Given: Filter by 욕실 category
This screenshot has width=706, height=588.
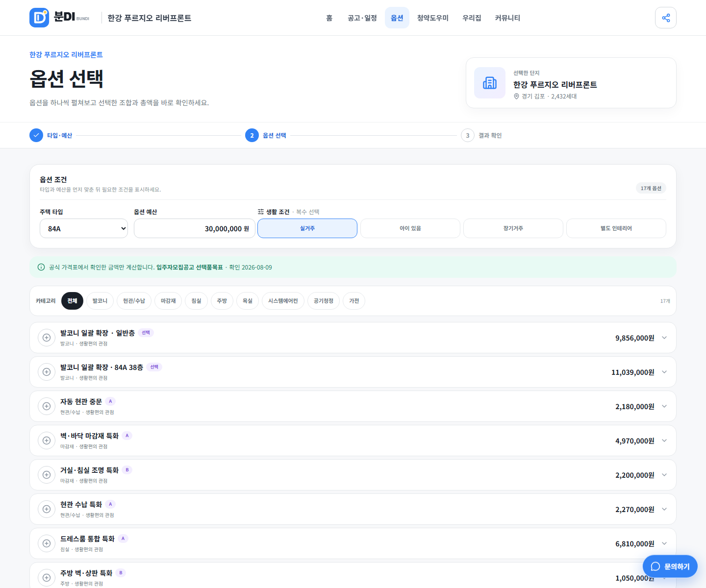Looking at the screenshot, I should tap(248, 301).
